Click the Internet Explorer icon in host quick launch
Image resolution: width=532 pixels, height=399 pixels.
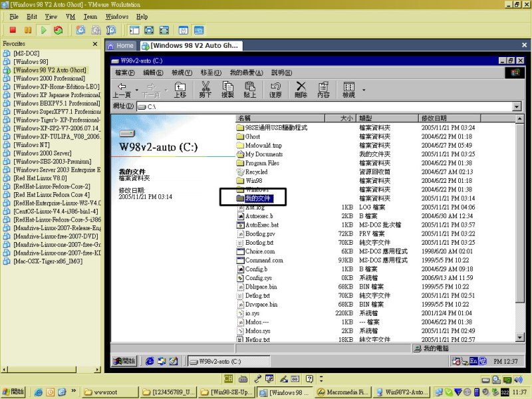click(39, 392)
